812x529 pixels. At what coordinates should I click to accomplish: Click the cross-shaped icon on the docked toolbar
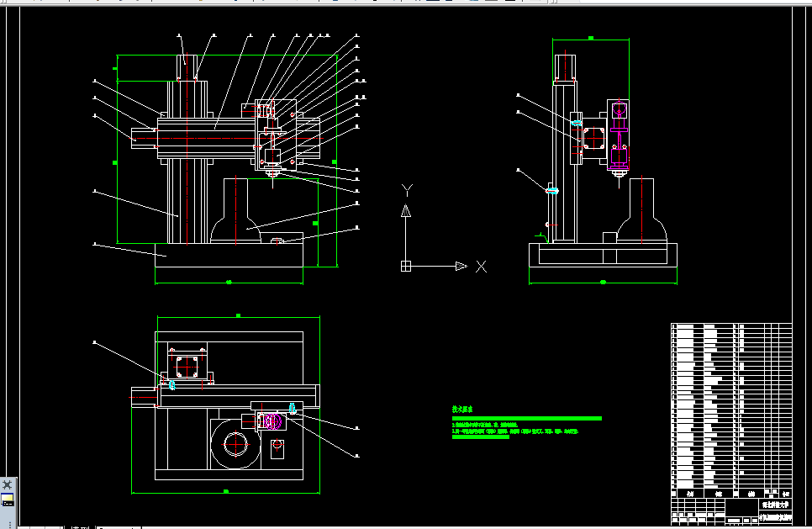(8, 485)
